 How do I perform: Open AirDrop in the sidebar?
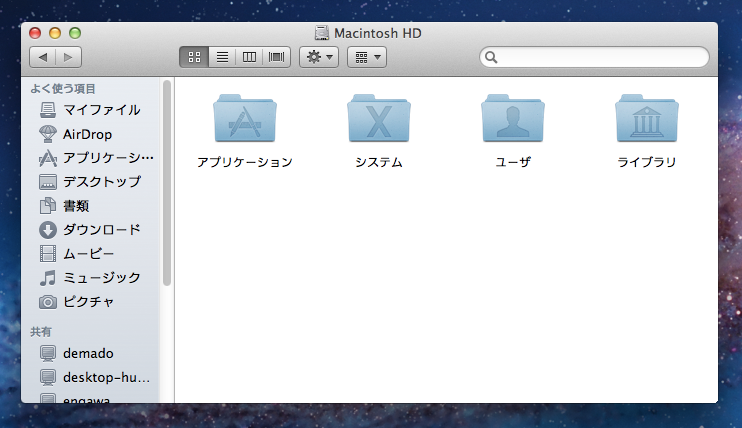pos(90,134)
